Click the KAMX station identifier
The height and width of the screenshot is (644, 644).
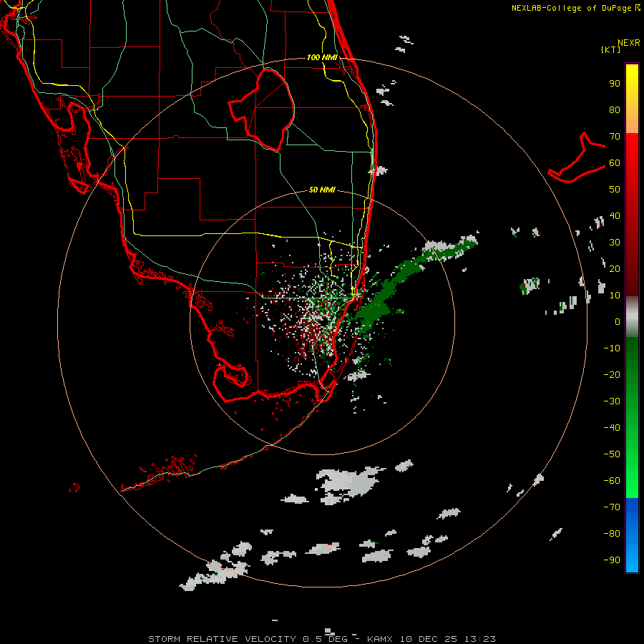click(380, 639)
